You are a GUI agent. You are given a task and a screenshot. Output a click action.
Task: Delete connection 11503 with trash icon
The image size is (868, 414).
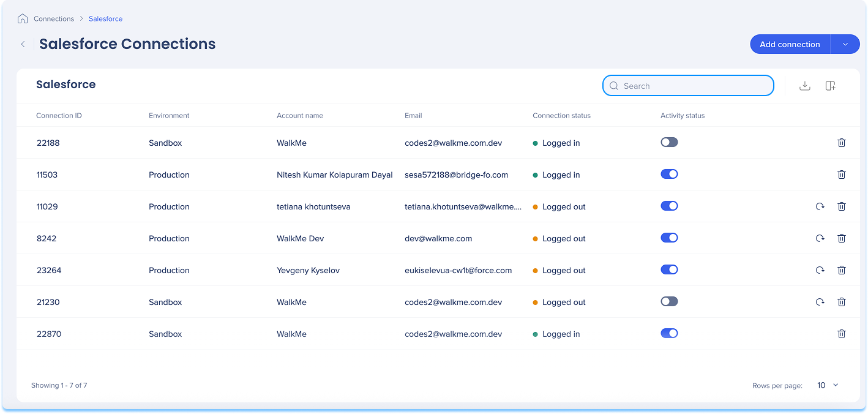pos(842,175)
